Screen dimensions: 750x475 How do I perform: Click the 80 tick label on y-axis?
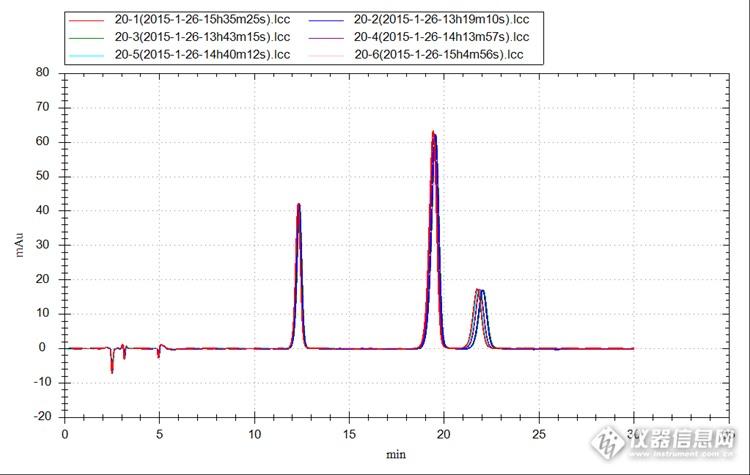tap(43, 72)
